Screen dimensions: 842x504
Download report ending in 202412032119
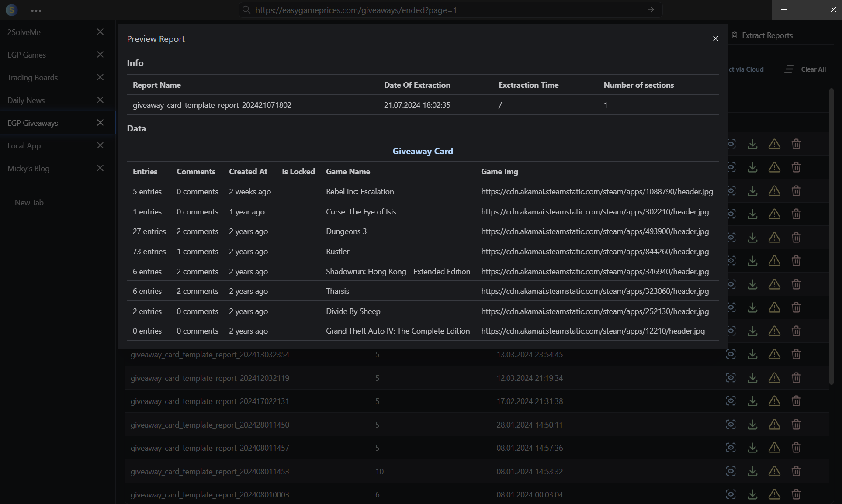[752, 378]
